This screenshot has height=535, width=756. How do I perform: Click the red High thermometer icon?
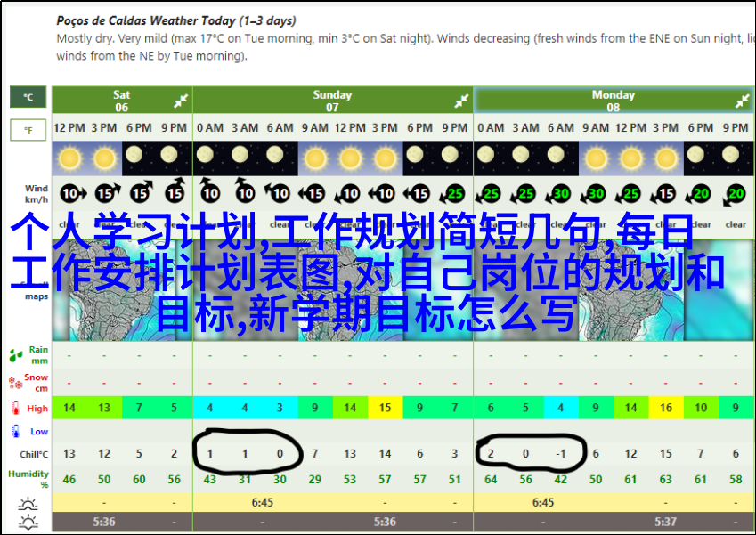[16, 409]
